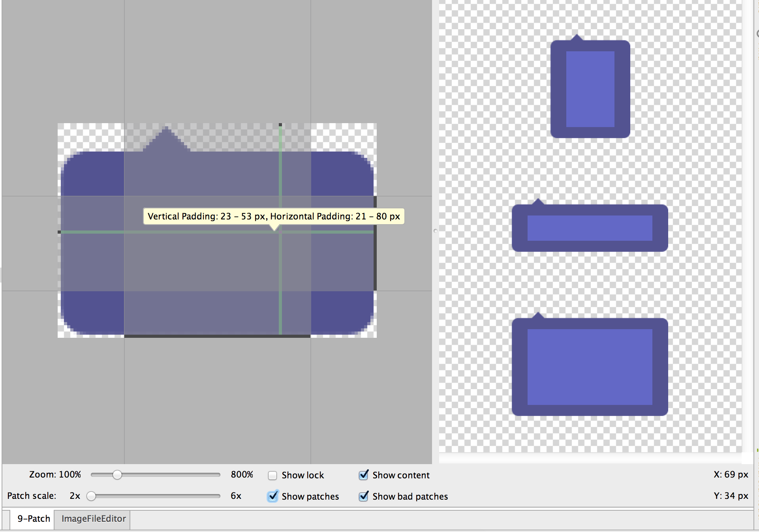
Task: Click the splitter handle between editor and preview
Action: coord(435,231)
